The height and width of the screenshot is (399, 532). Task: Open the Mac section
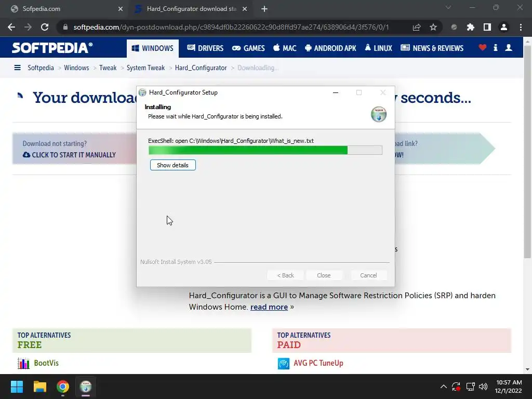pyautogui.click(x=285, y=48)
